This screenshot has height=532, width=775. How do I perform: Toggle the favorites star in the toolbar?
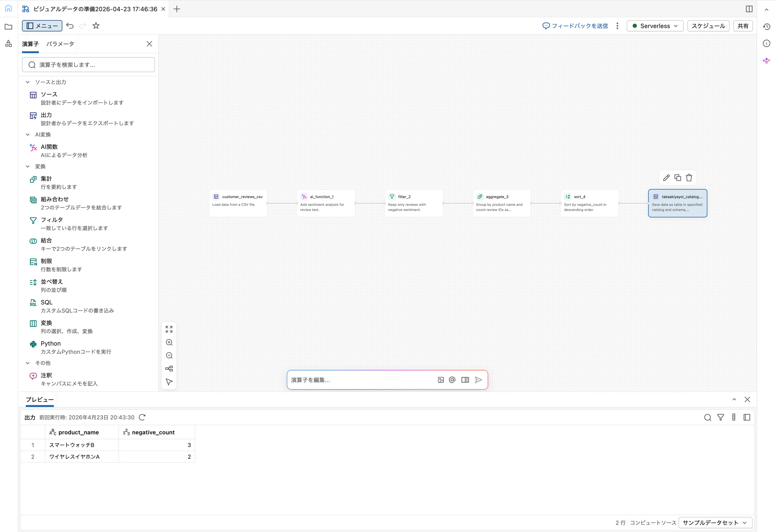[96, 26]
